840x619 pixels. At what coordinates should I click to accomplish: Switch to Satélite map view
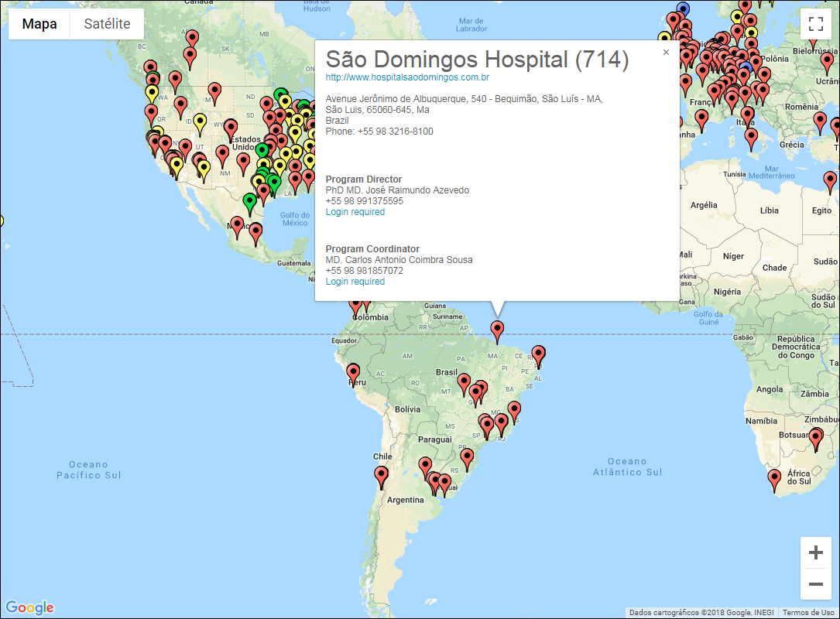click(x=107, y=24)
